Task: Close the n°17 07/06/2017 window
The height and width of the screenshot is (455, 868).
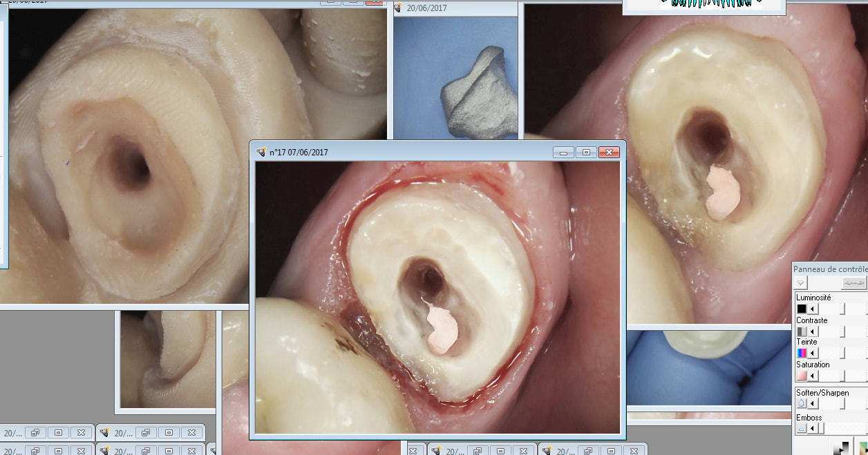Action: tap(609, 152)
